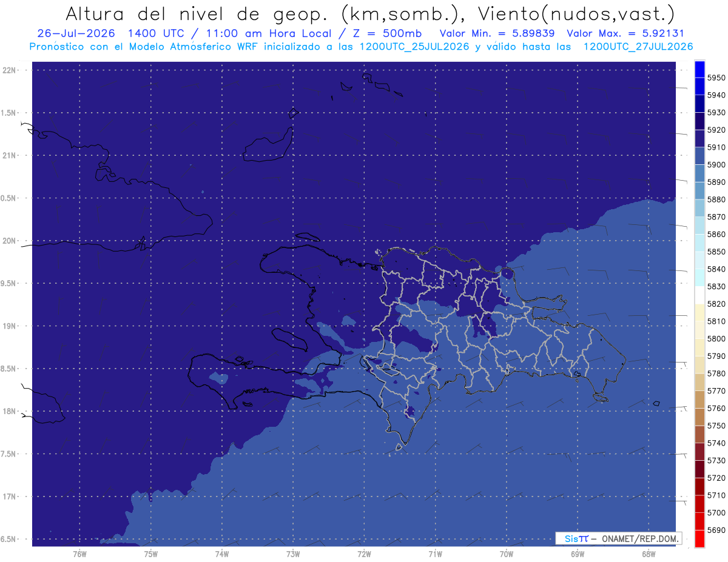Click the '21N' latitude axis label
Viewport: 728px width, 562px height.
[x=10, y=156]
